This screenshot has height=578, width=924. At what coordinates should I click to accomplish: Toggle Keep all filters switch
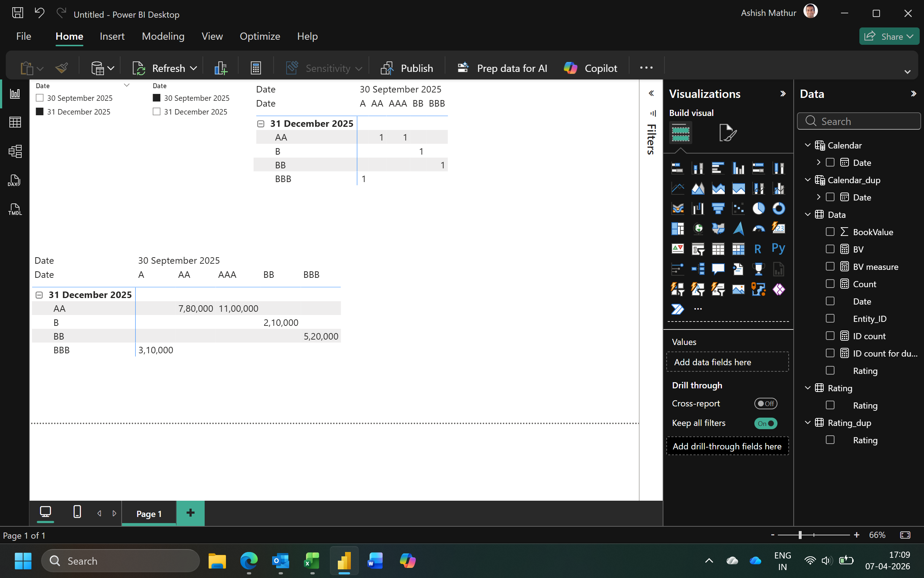click(766, 423)
